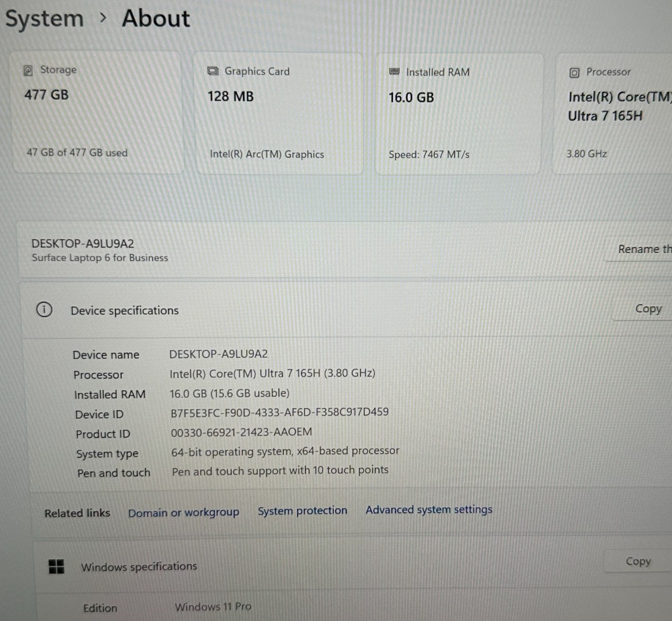Select the Device ID value B7F5E3FC
Screen dimensions: 672x621
point(280,412)
